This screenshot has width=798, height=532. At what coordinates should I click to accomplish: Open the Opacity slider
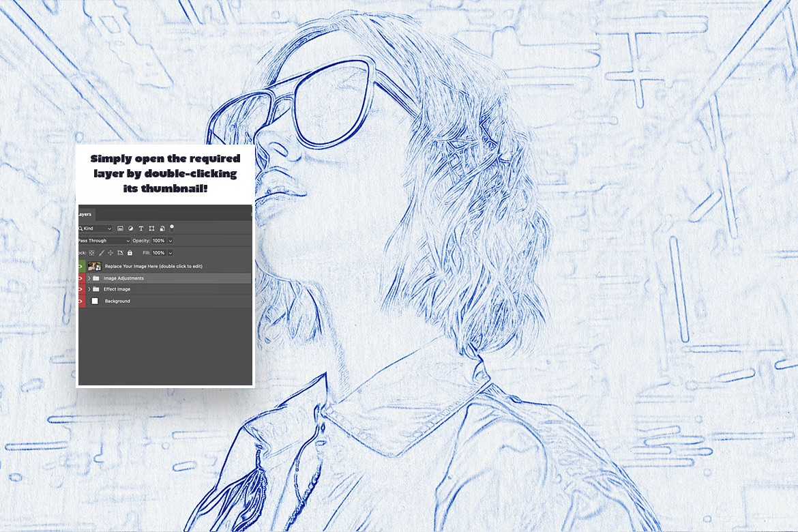pyautogui.click(x=170, y=241)
